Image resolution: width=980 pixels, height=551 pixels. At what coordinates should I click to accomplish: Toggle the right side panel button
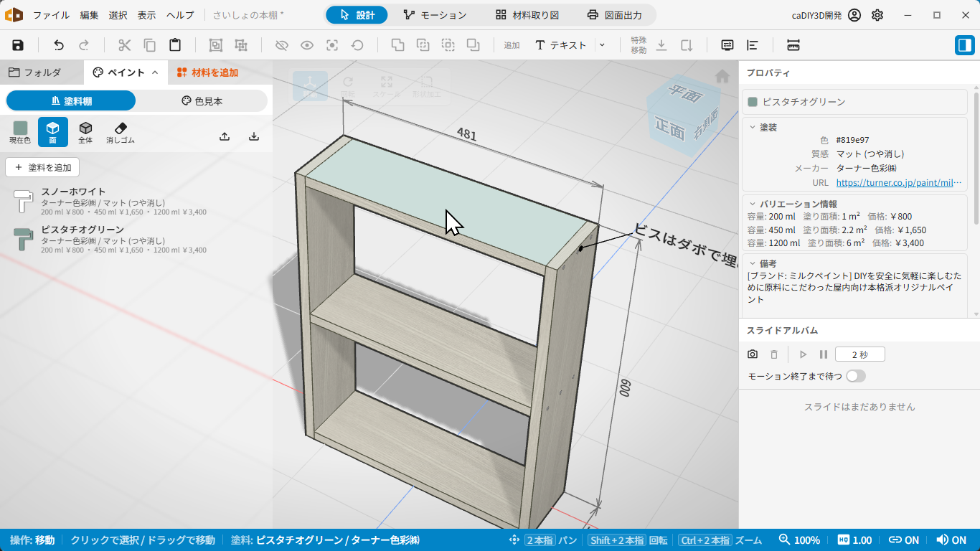pos(964,45)
